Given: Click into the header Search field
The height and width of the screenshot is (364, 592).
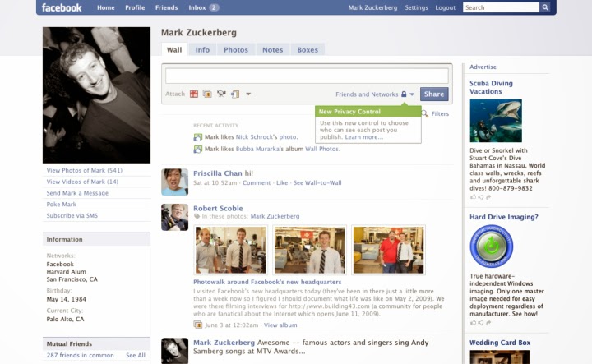Looking at the screenshot, I should [501, 7].
